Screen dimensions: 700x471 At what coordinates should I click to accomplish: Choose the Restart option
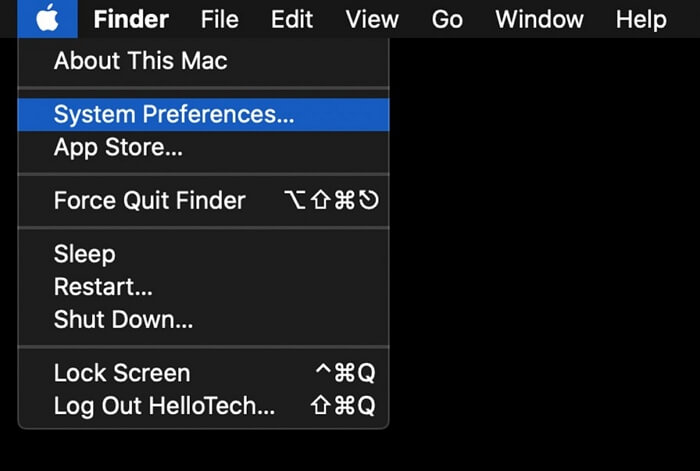pos(103,287)
